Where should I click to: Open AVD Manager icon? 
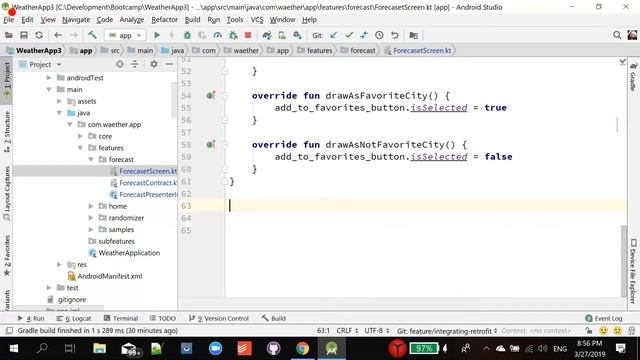click(282, 36)
